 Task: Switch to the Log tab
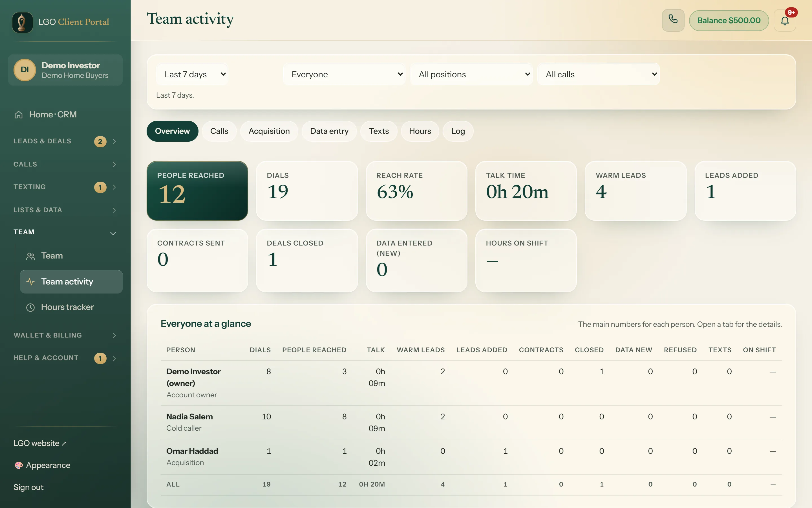pyautogui.click(x=458, y=131)
